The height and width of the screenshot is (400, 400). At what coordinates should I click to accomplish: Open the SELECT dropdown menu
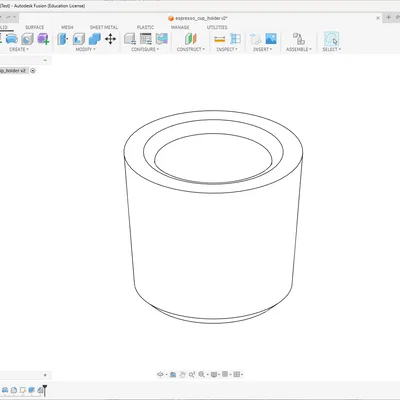[x=332, y=49]
